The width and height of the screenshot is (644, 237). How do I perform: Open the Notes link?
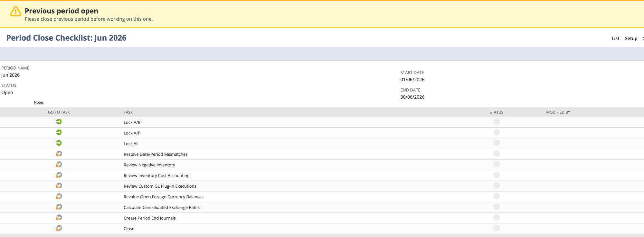[39, 103]
